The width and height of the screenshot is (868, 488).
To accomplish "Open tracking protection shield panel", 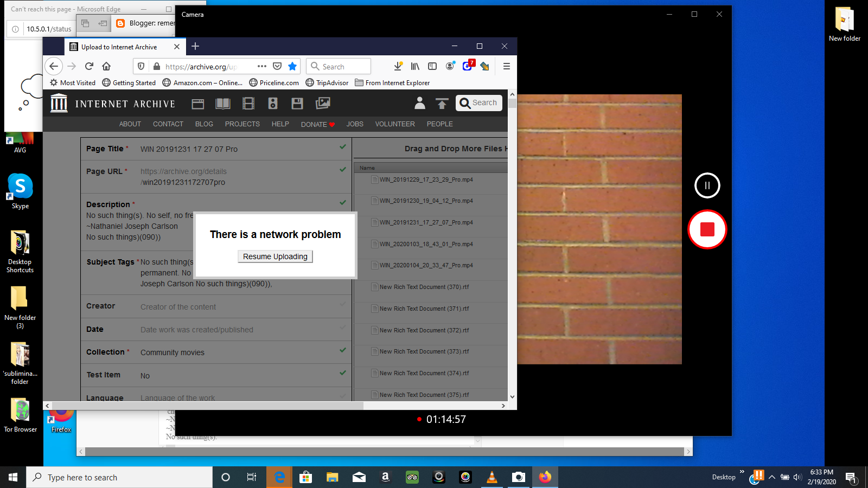I will coord(141,66).
